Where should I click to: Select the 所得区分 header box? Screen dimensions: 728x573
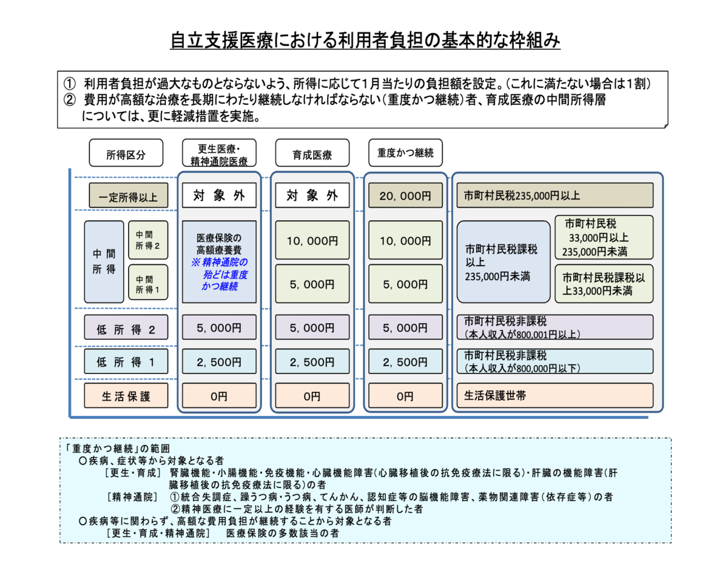tap(126, 153)
